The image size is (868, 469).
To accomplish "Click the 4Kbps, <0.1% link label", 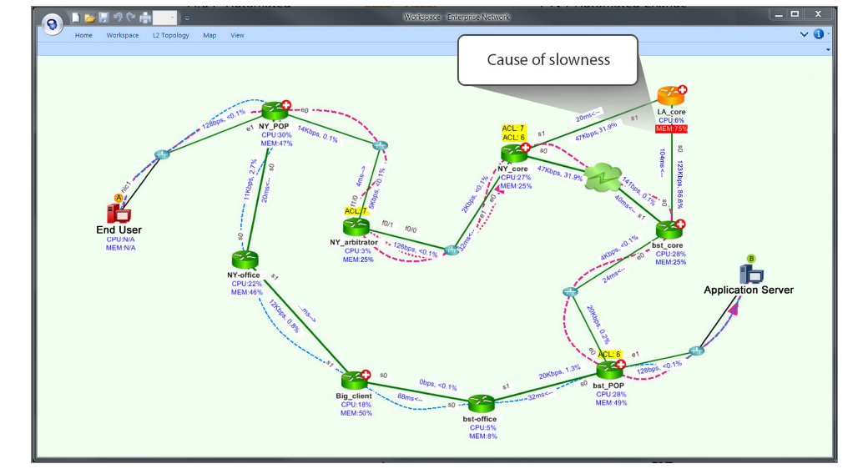I will [x=619, y=249].
